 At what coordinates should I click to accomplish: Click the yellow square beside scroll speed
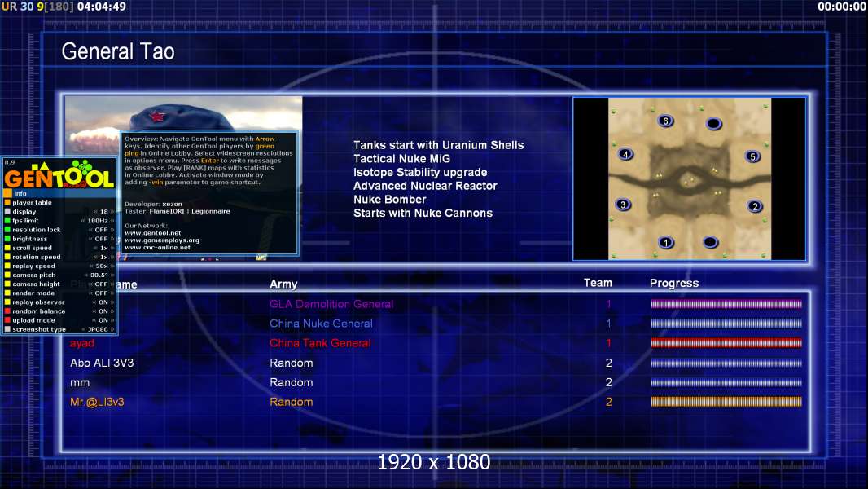pyautogui.click(x=8, y=248)
